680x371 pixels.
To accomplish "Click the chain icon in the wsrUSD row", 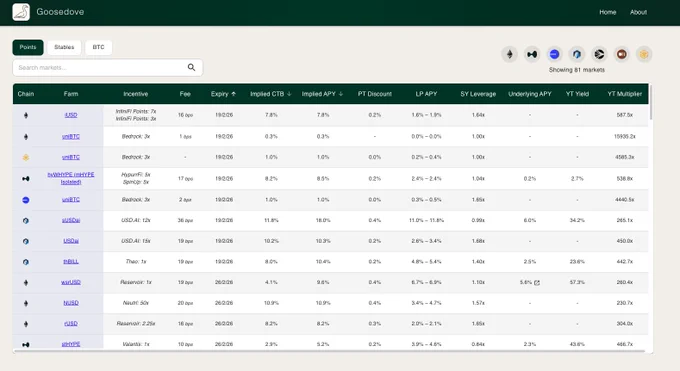I will tap(26, 282).
